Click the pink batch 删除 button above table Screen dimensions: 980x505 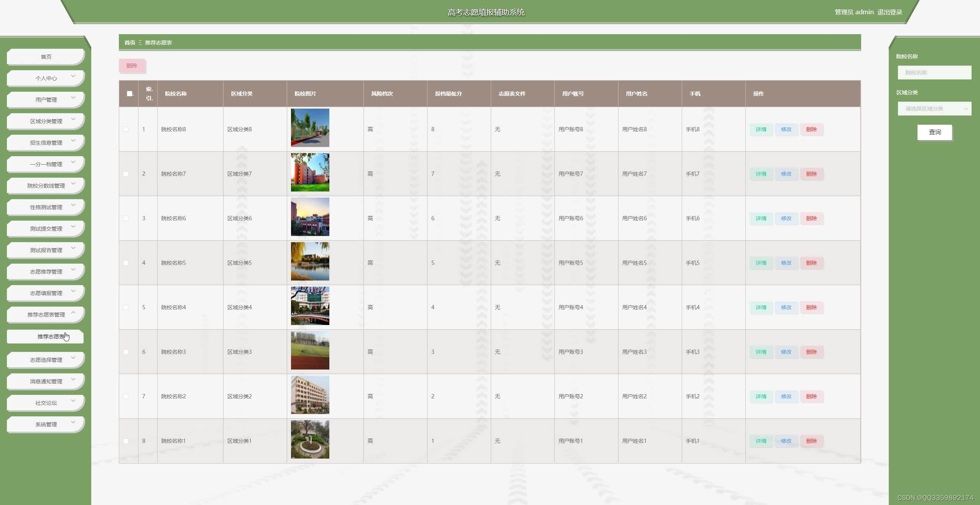[x=132, y=66]
